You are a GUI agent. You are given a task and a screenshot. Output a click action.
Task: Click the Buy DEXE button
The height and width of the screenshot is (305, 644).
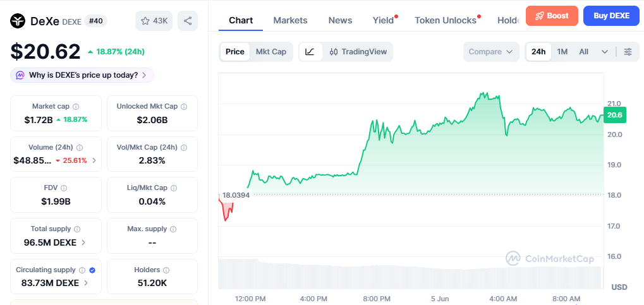point(611,16)
